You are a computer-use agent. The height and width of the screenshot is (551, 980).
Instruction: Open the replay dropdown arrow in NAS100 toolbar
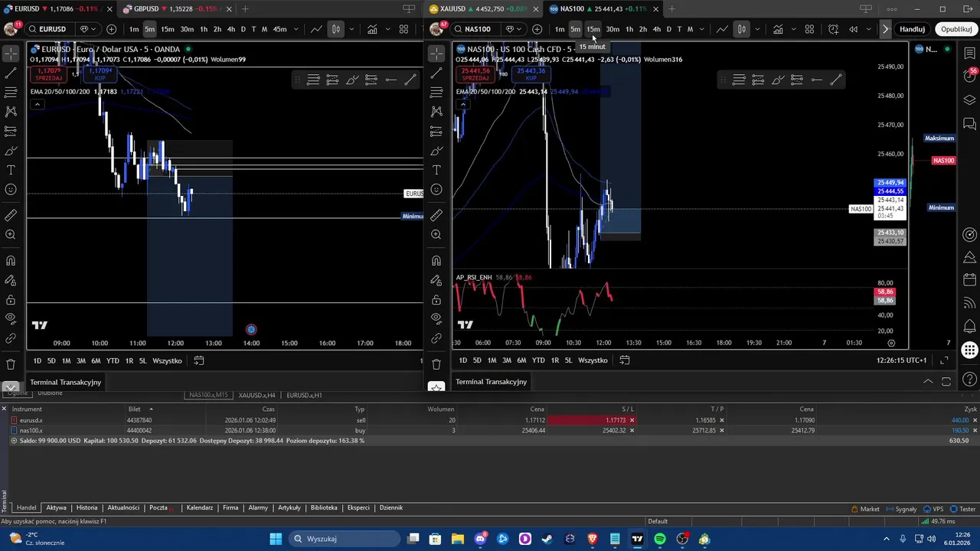pos(869,29)
